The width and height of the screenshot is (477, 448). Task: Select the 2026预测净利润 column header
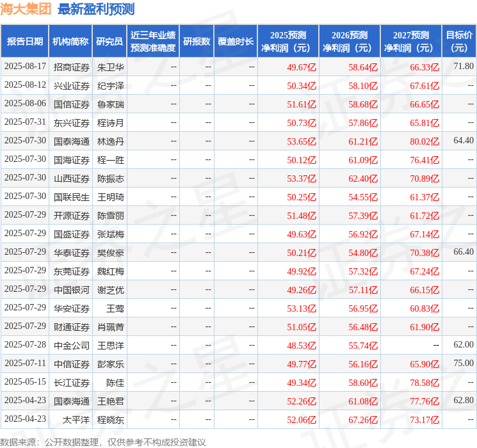click(x=350, y=41)
